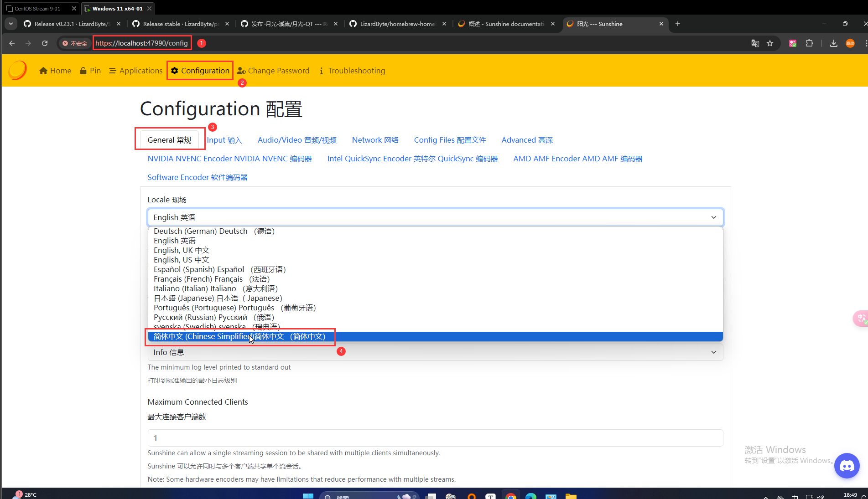Open the Input 输入 settings tab
The height and width of the screenshot is (499, 868).
point(224,140)
